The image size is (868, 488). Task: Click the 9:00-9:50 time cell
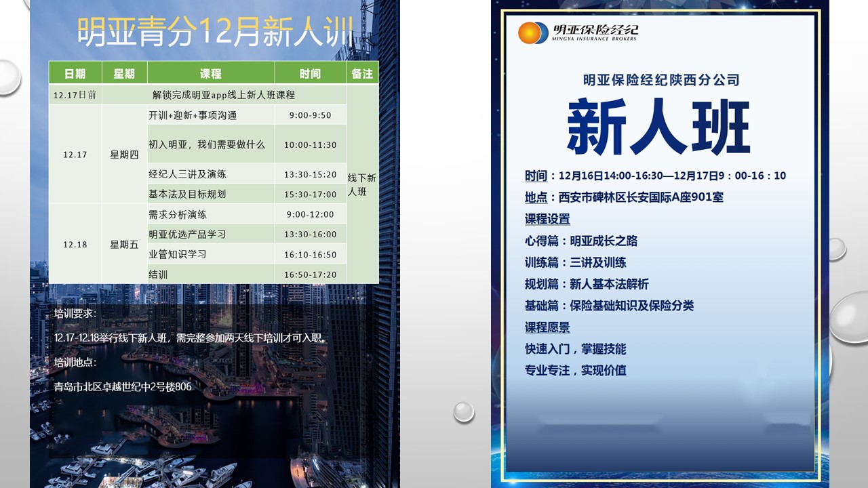coord(311,115)
